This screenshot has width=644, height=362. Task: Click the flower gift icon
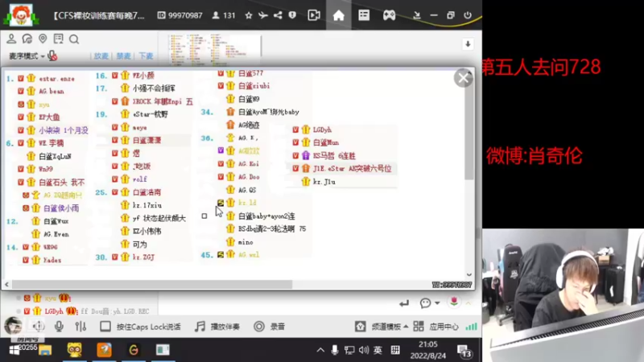click(x=454, y=302)
